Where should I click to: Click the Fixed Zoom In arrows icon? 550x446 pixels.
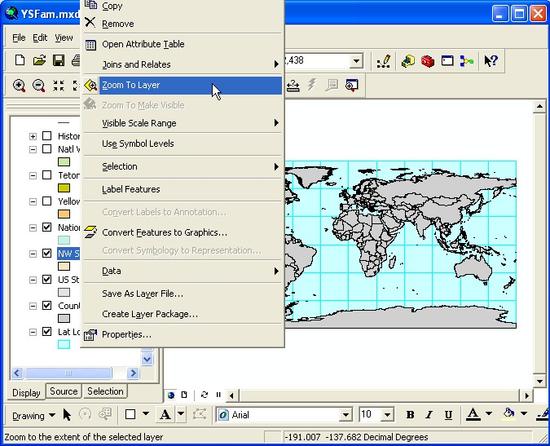coord(59,85)
